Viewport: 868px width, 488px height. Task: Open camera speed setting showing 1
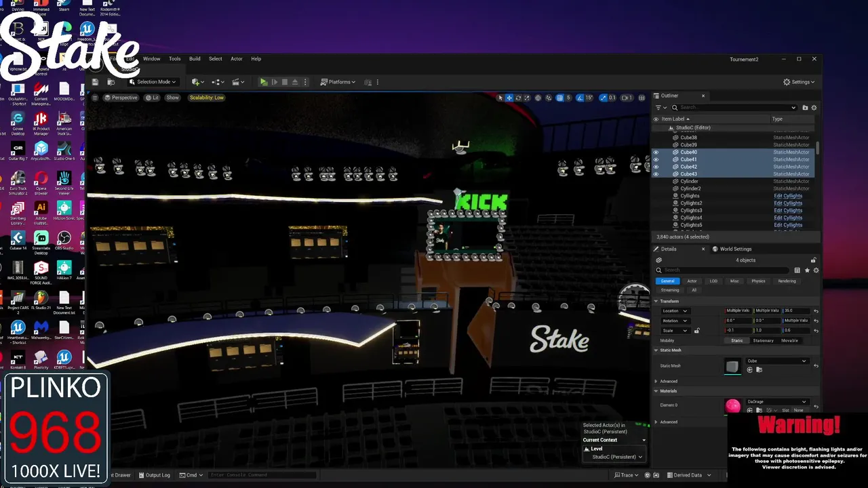point(627,98)
